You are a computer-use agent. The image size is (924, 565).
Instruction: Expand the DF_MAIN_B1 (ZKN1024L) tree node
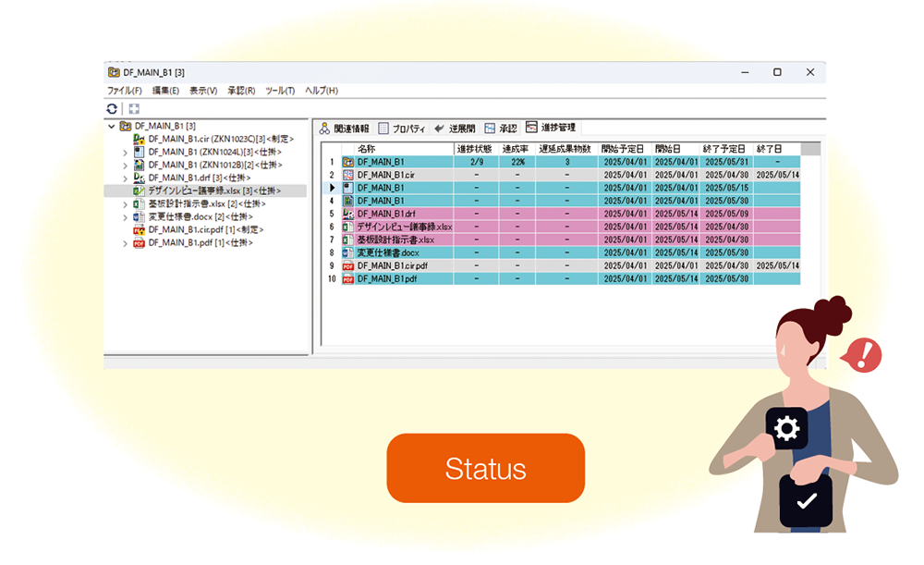pos(126,152)
